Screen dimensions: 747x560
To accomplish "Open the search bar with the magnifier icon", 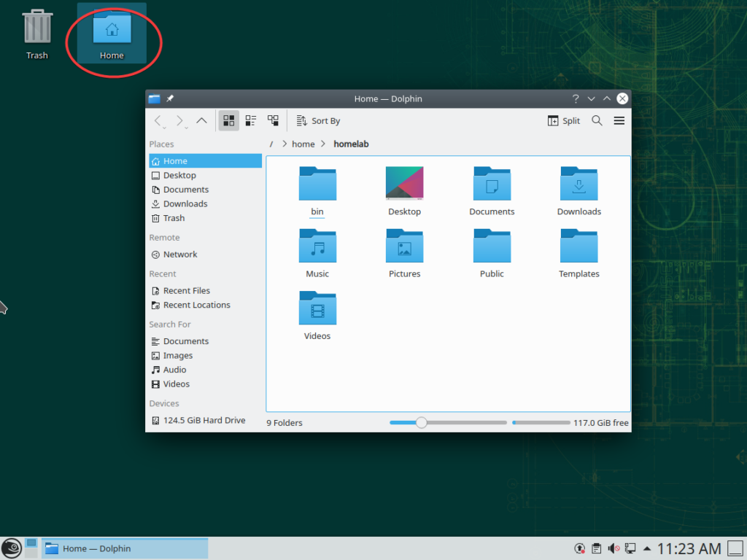I will (597, 120).
